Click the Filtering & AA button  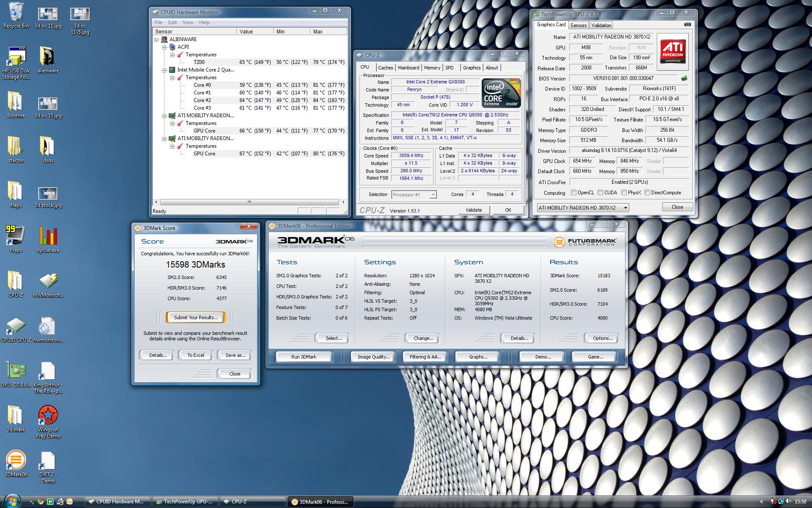pos(425,357)
